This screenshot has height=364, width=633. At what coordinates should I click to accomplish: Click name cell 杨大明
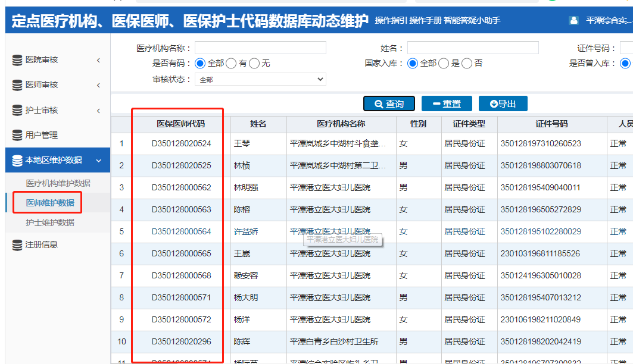(x=246, y=297)
